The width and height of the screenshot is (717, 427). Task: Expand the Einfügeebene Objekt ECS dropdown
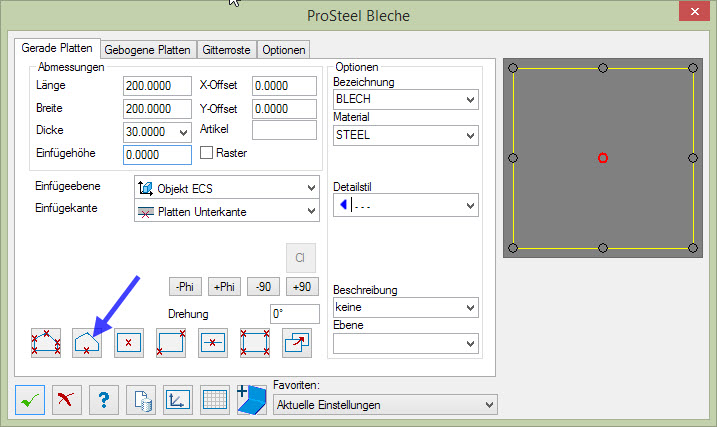pos(227,188)
